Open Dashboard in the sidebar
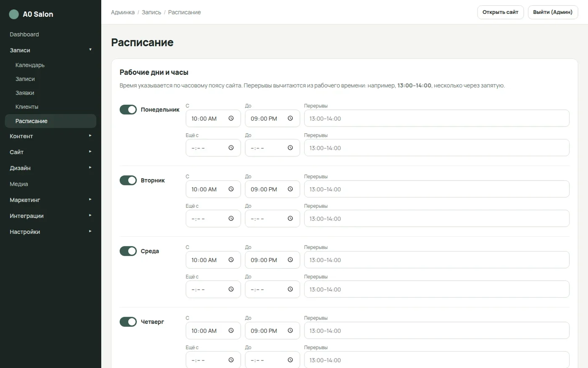Screen dimensions: 588x368 [x=50, y=34]
